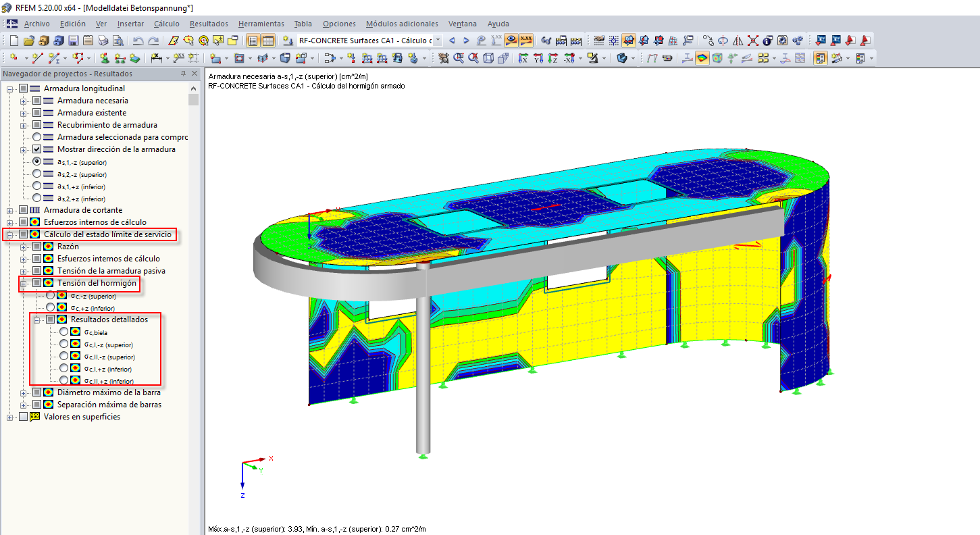980x535 pixels.
Task: Open the Módulos adicionales menu
Action: click(402, 24)
